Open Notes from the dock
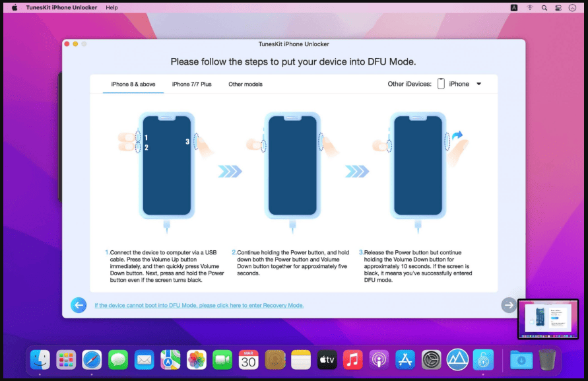This screenshot has height=381, width=588. (301, 360)
